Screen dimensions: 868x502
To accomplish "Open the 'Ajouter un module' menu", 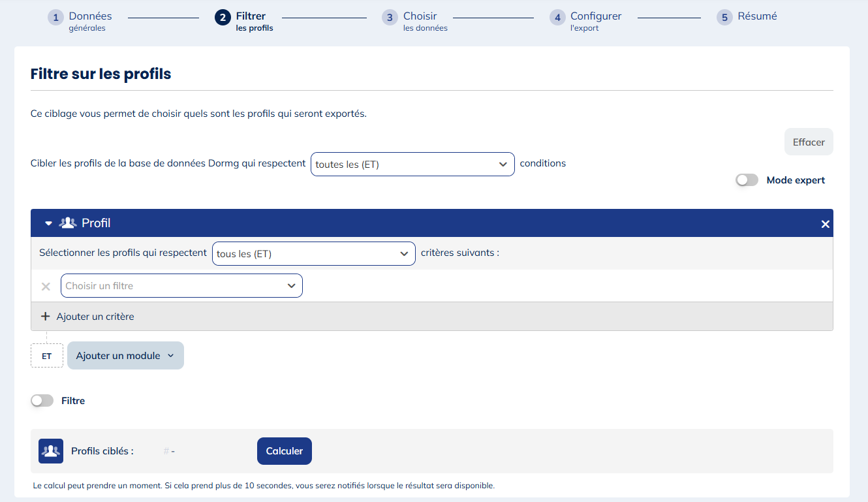I will click(x=125, y=356).
